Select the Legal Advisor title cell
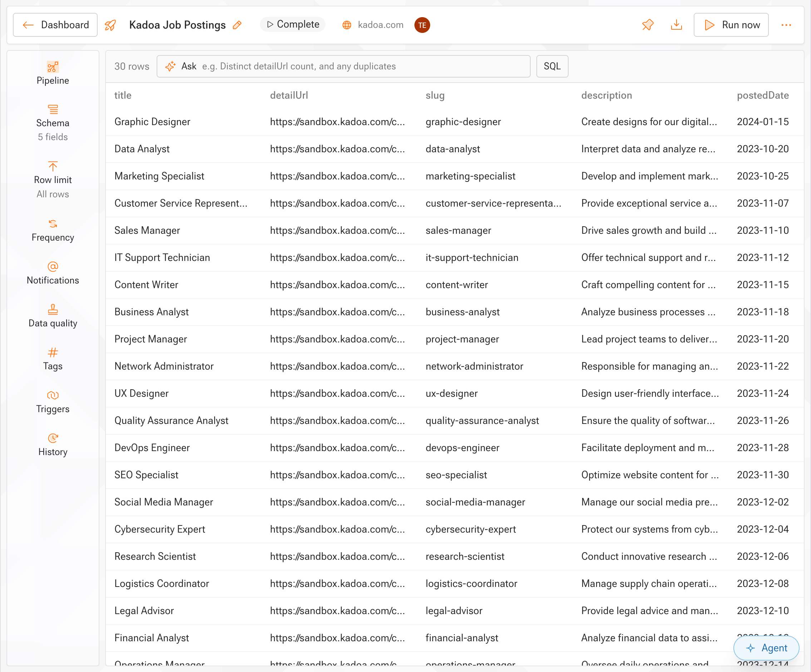This screenshot has width=811, height=672. (144, 611)
